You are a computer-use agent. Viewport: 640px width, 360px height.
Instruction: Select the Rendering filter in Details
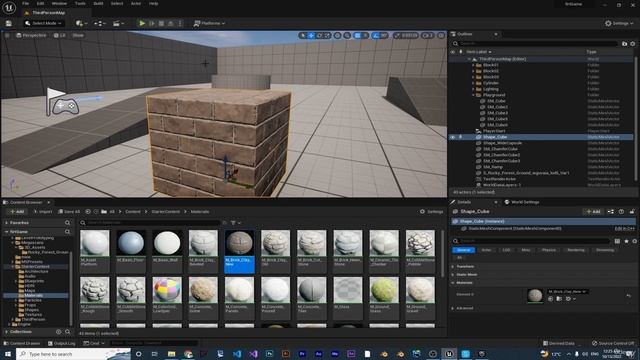click(576, 250)
